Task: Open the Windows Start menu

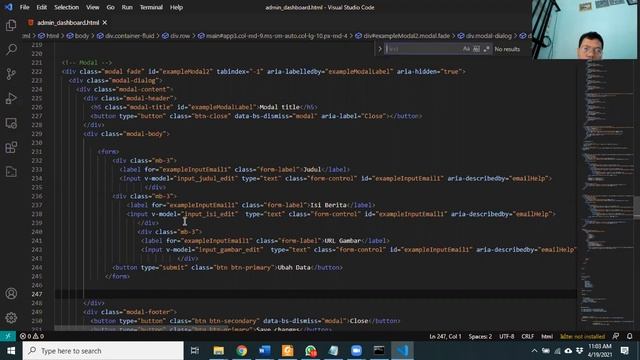Action: click(x=11, y=351)
